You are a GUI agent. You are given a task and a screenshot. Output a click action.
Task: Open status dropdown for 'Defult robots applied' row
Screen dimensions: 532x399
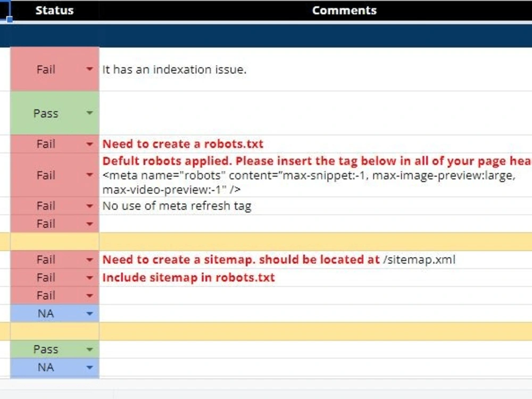coord(89,174)
